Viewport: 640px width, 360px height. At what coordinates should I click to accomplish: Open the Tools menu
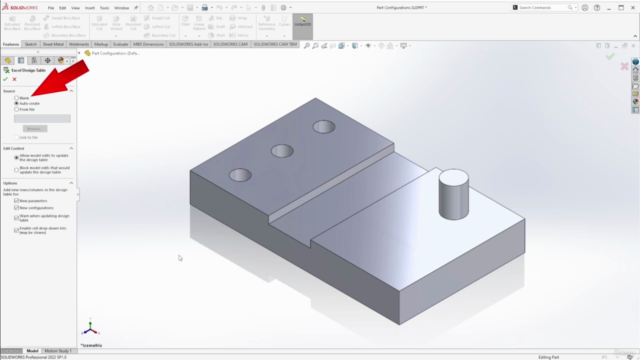point(104,8)
